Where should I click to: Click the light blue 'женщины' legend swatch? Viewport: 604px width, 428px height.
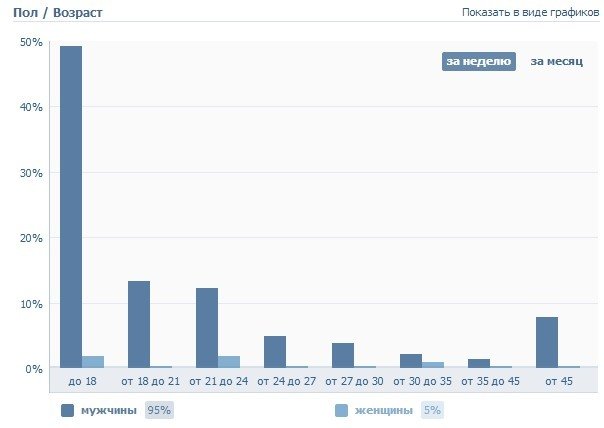pos(341,410)
